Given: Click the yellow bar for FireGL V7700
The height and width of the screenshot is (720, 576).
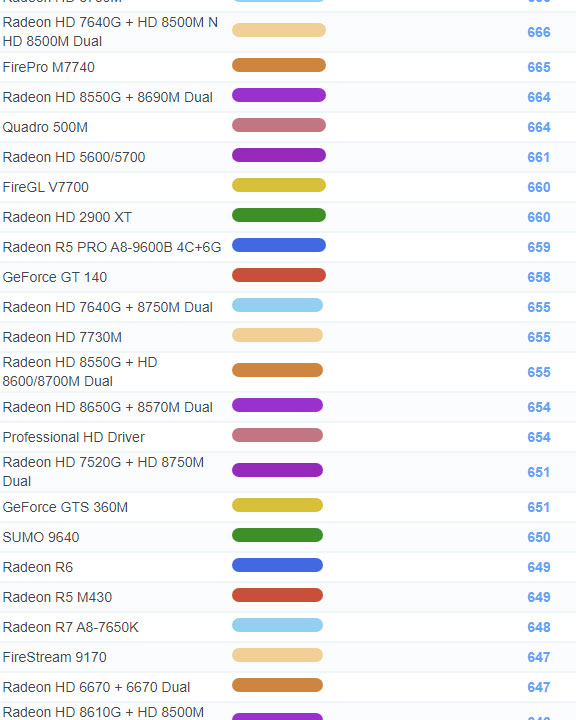Looking at the screenshot, I should pos(279,185).
